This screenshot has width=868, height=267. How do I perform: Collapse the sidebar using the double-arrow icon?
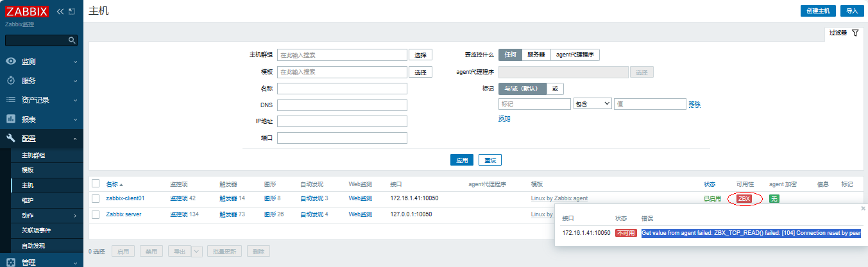point(60,12)
